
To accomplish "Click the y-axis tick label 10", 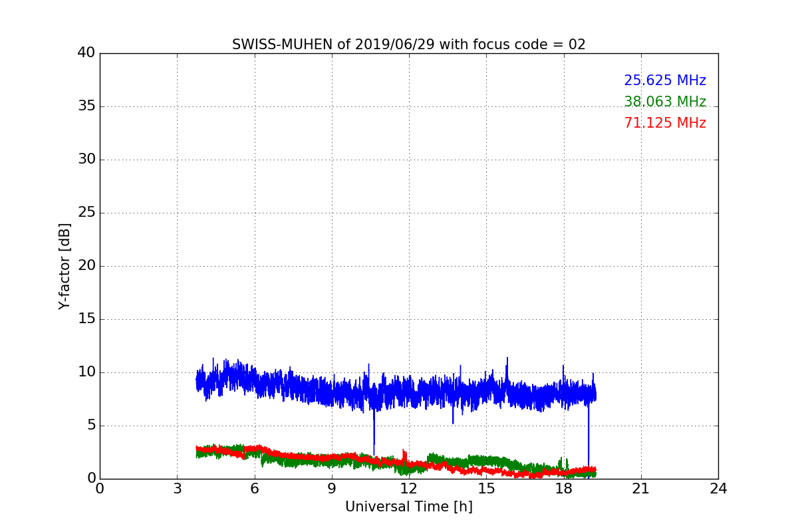I will tap(86, 372).
